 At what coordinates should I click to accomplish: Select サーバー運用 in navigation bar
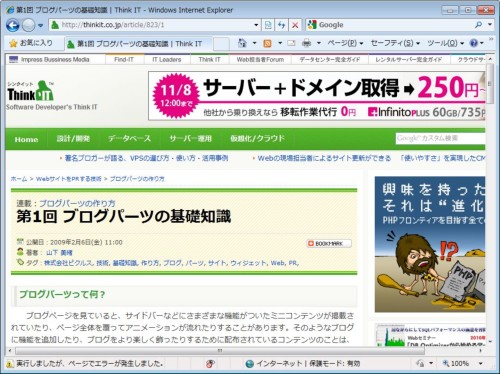pyautogui.click(x=191, y=139)
